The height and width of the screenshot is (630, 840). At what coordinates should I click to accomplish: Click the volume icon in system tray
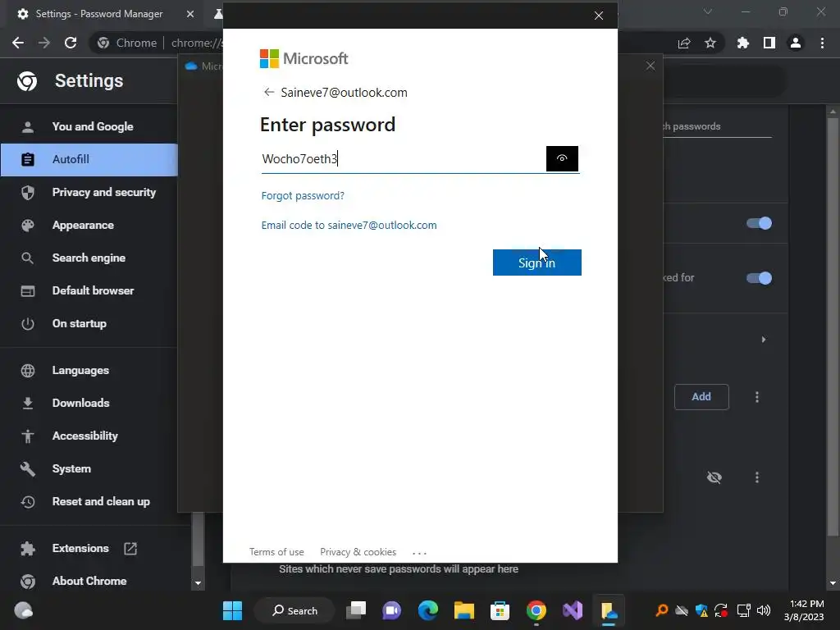click(x=764, y=610)
